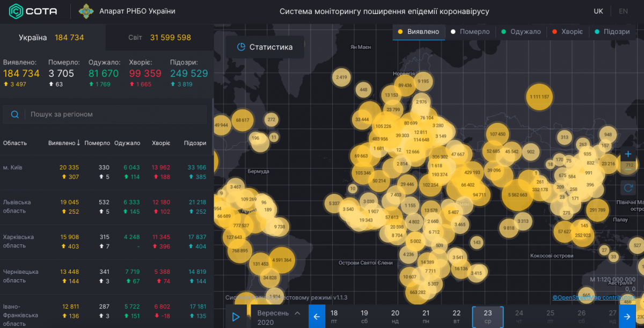
Task: Advance dates with right arrow button
Action: click(x=627, y=317)
